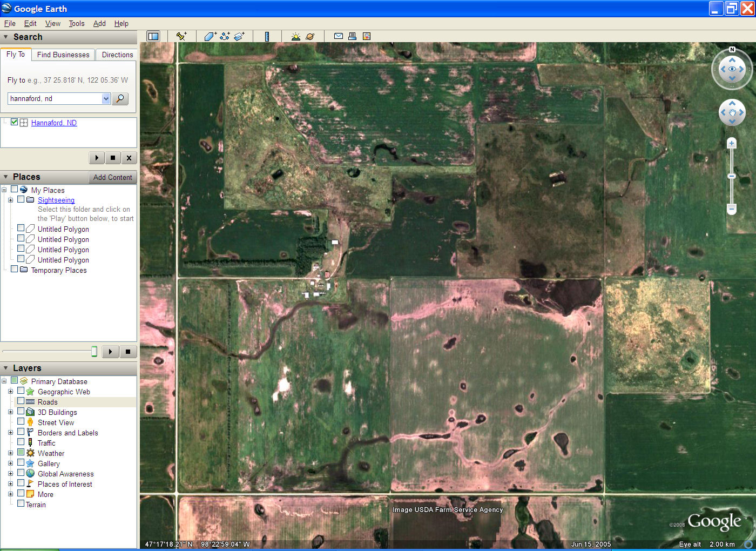The image size is (756, 551).
Task: Toggle the sunlight display icon
Action: point(295,36)
